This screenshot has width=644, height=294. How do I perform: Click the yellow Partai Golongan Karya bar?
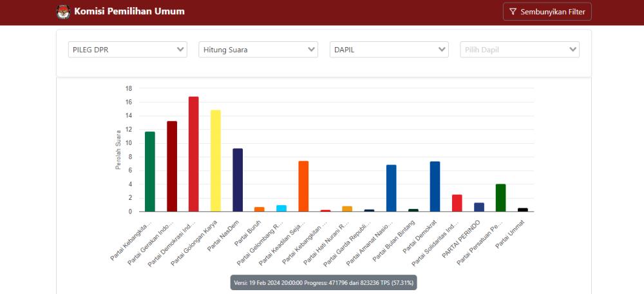216,161
